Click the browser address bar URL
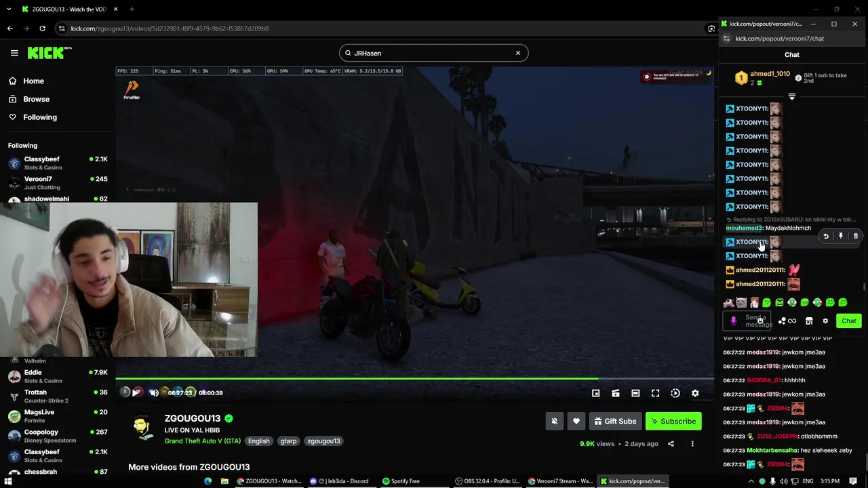This screenshot has width=868, height=488. 170,28
